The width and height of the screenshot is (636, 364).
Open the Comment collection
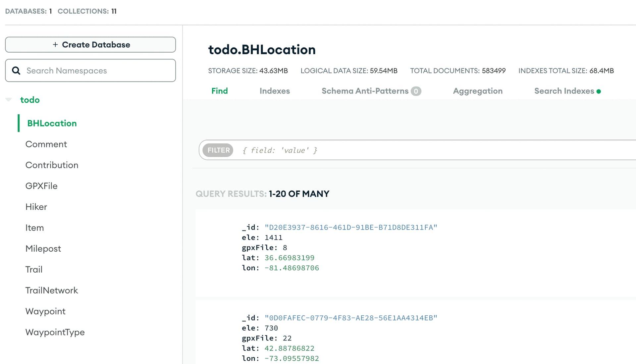[x=46, y=144]
